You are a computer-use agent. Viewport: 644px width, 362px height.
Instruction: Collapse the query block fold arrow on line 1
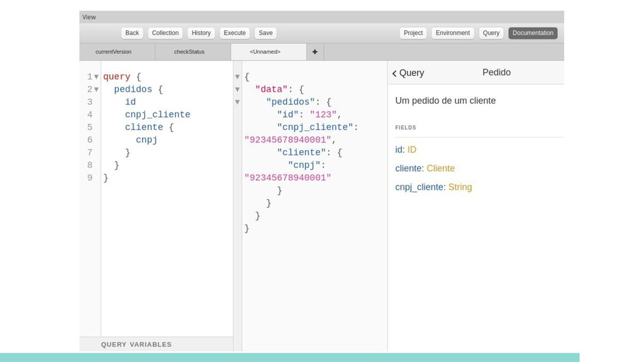tap(96, 77)
